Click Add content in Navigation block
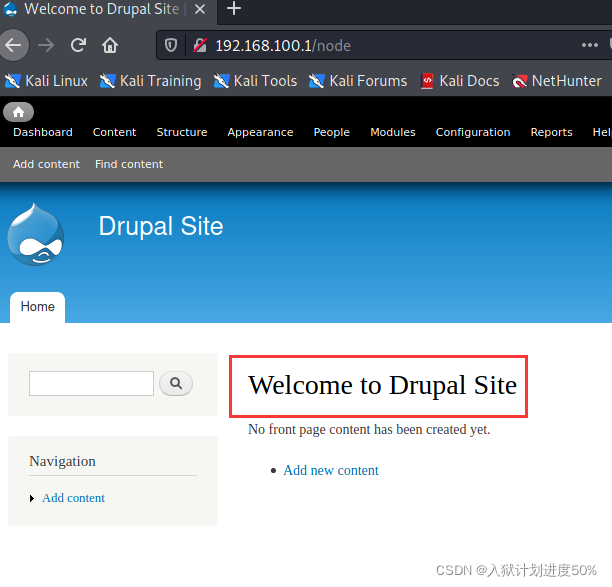The image size is (612, 587). 73,498
